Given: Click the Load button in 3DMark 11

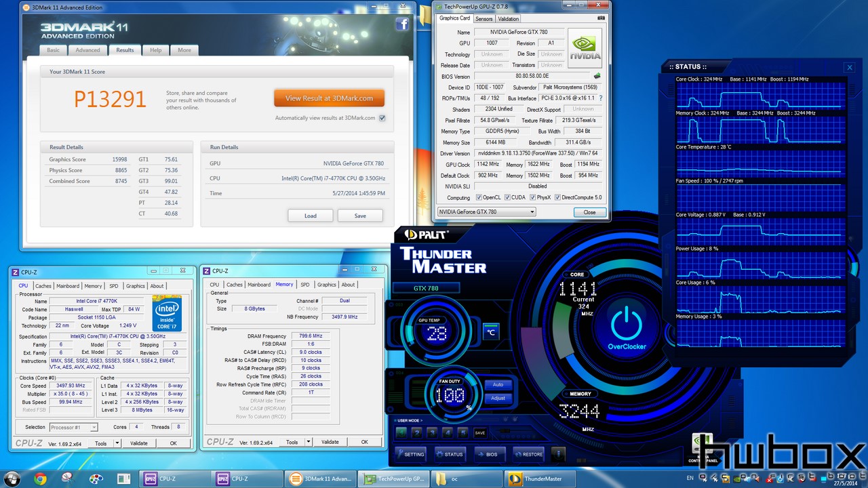Looking at the screenshot, I should (x=310, y=216).
